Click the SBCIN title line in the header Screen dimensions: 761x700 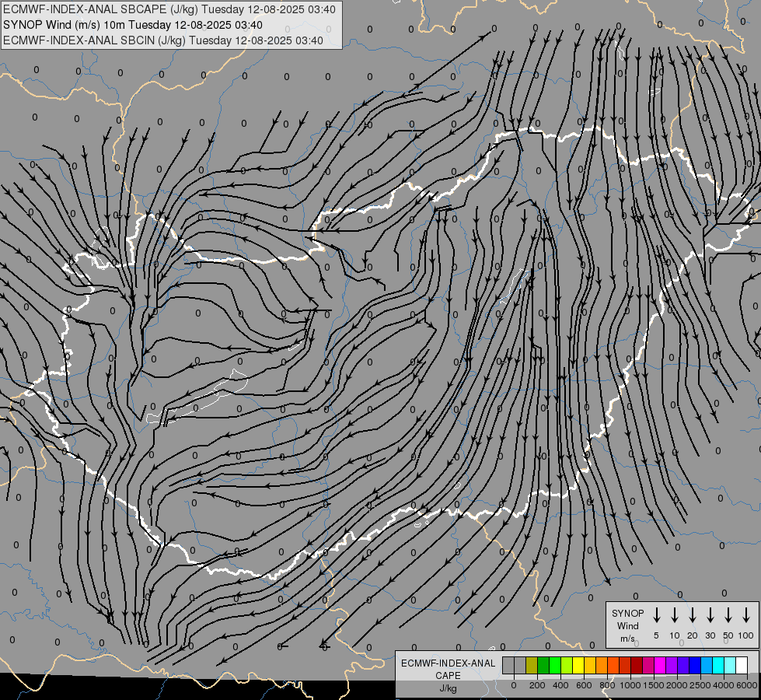(x=163, y=40)
